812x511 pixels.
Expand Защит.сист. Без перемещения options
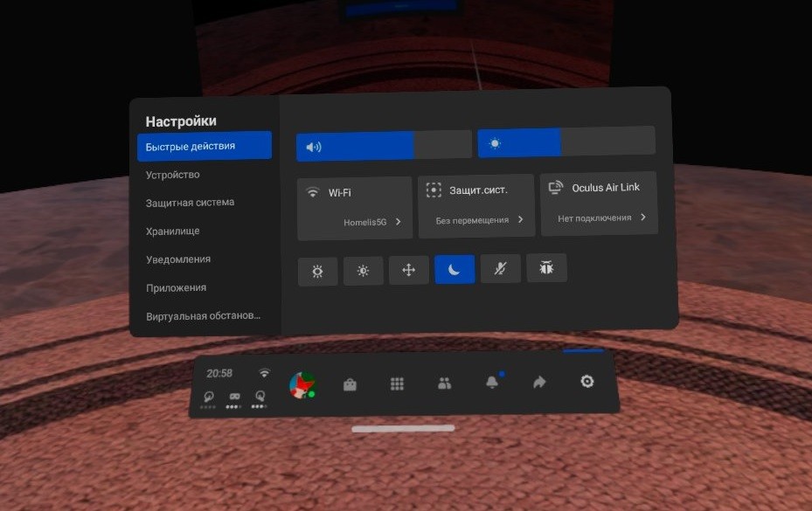476,205
